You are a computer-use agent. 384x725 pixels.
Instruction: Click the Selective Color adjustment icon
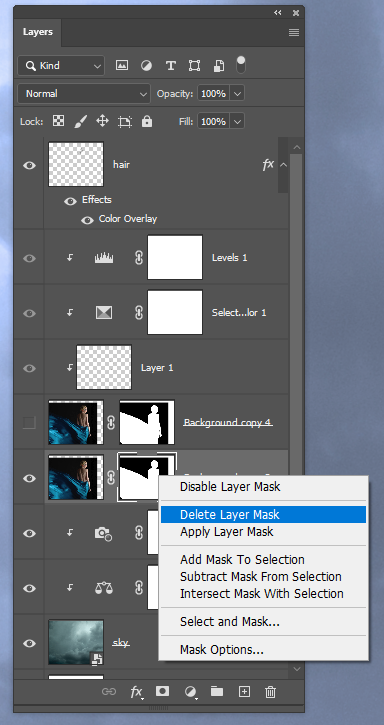click(x=104, y=313)
